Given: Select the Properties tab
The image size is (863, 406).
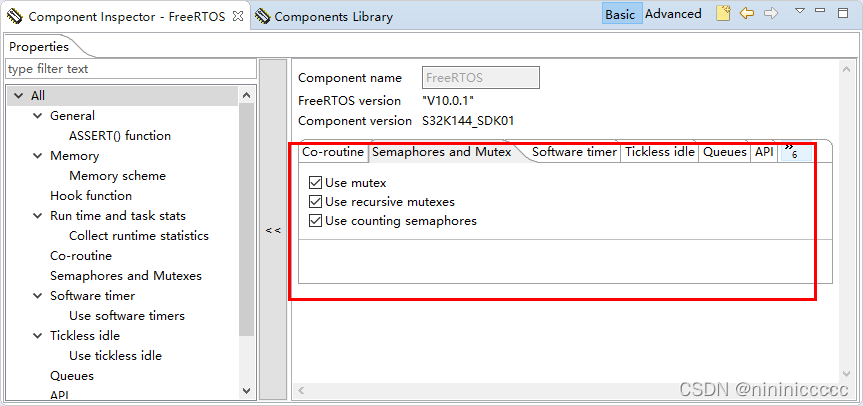Looking at the screenshot, I should (39, 47).
